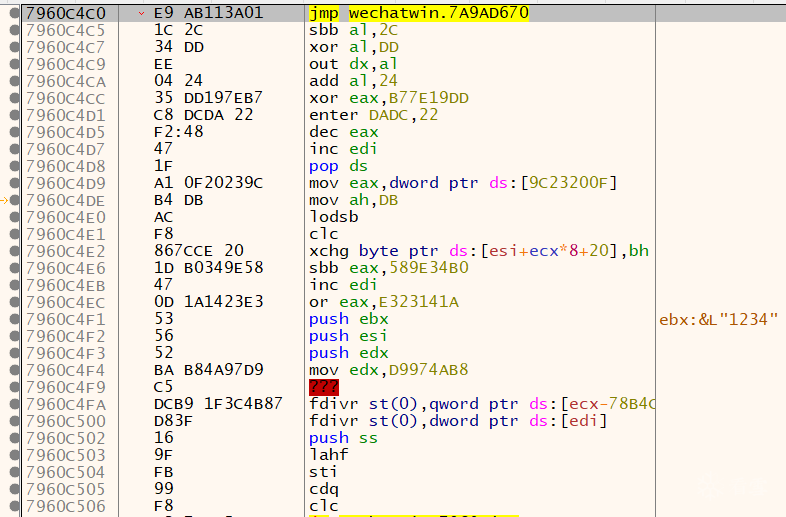
Task: Select address 7960C4CC
Action: coord(65,98)
